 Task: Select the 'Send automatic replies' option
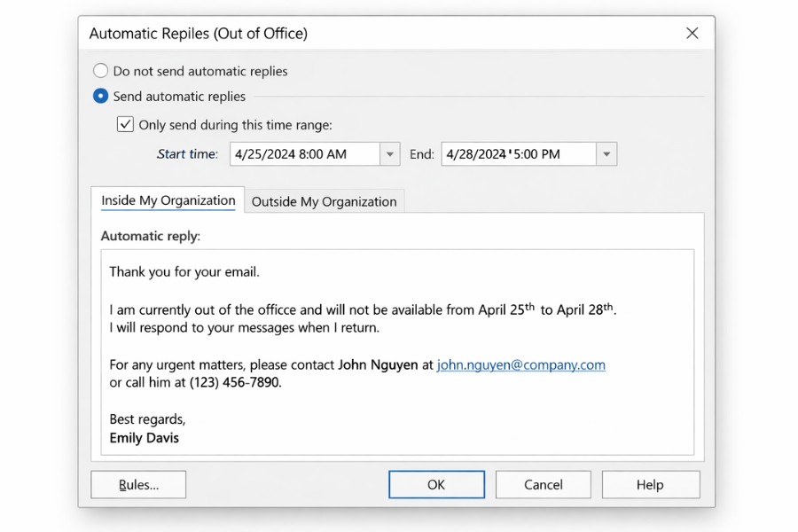(100, 96)
